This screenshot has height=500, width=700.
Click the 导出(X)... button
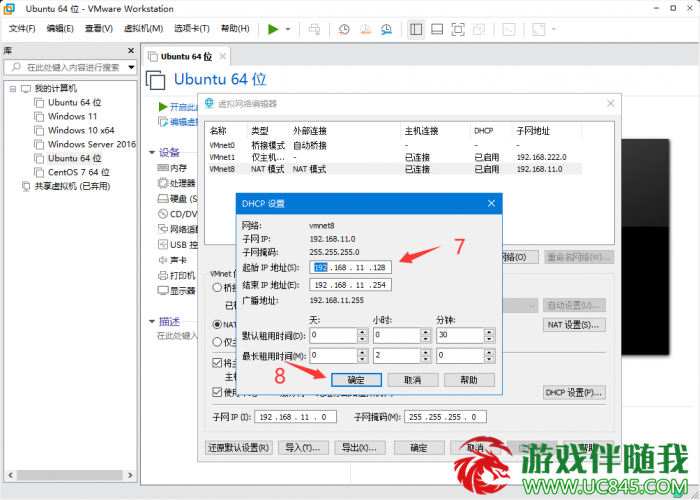point(360,447)
